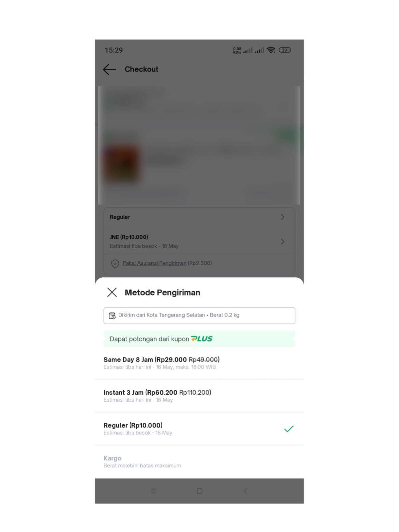The image size is (399, 532).
Task: Tap the shipping insurance shield icon
Action: click(115, 263)
